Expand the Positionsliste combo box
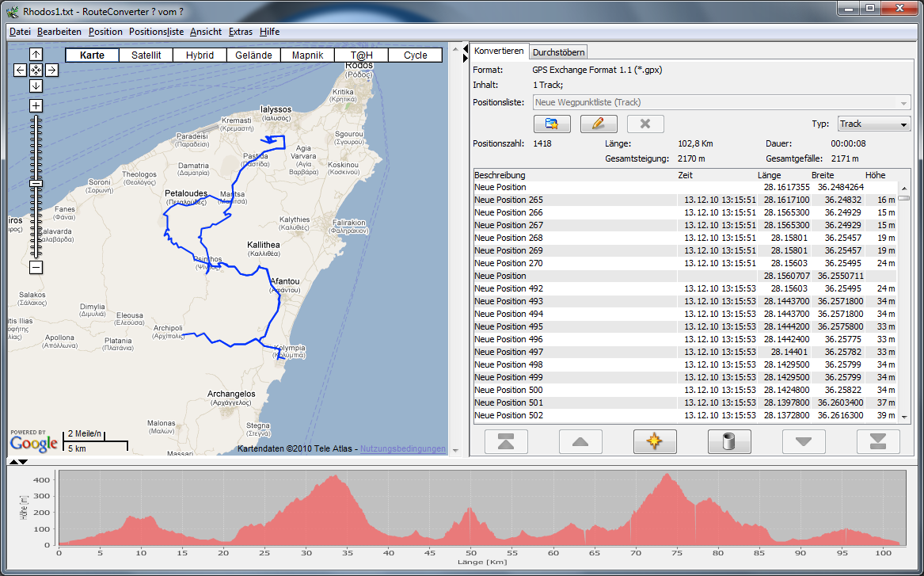The width and height of the screenshot is (924, 576). click(903, 102)
